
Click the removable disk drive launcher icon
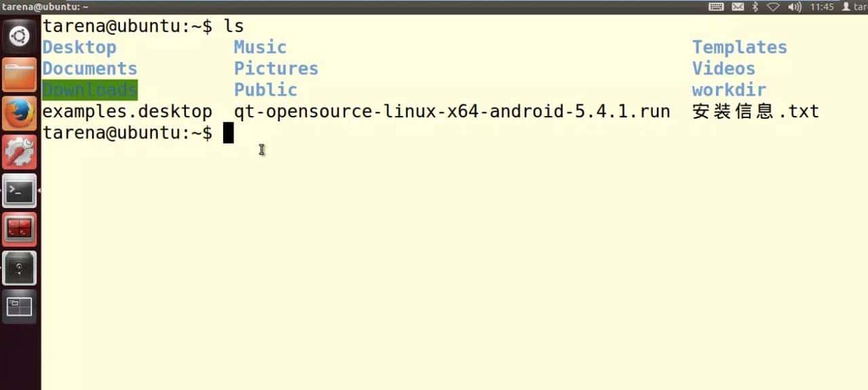(20, 269)
